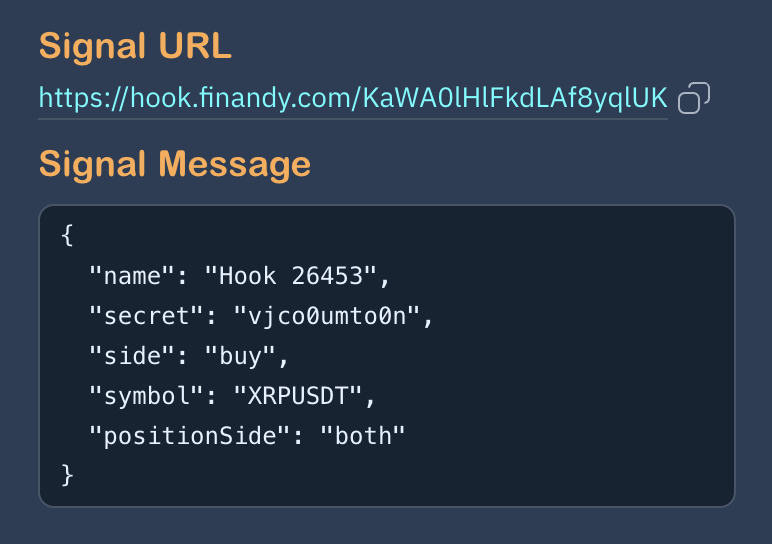Open the hook.finandy.com signal URL link
772x544 pixels.
[x=353, y=98]
